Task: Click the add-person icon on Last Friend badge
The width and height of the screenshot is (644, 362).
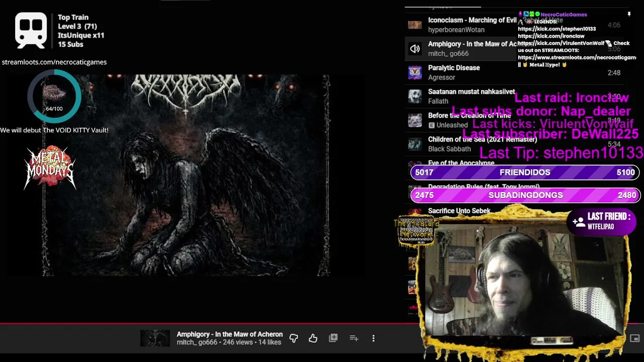Action: click(579, 221)
